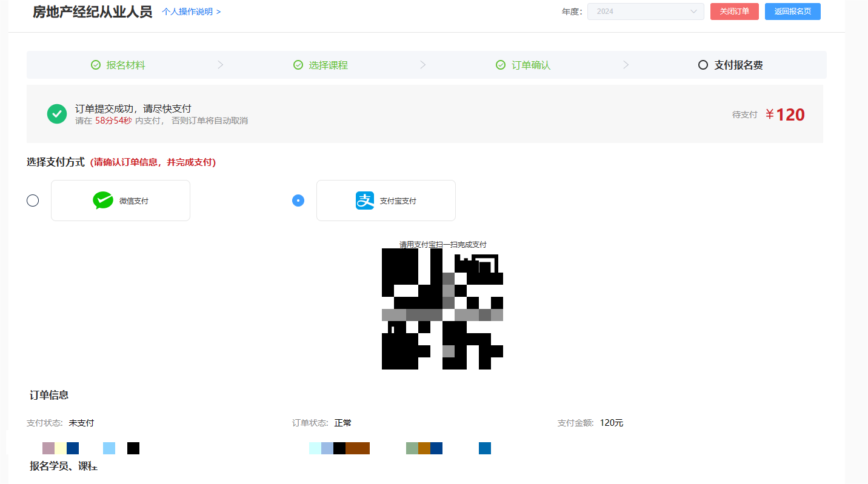Click the checkmark icon beside 选择课程
The width and height of the screenshot is (868, 484).
pos(298,65)
